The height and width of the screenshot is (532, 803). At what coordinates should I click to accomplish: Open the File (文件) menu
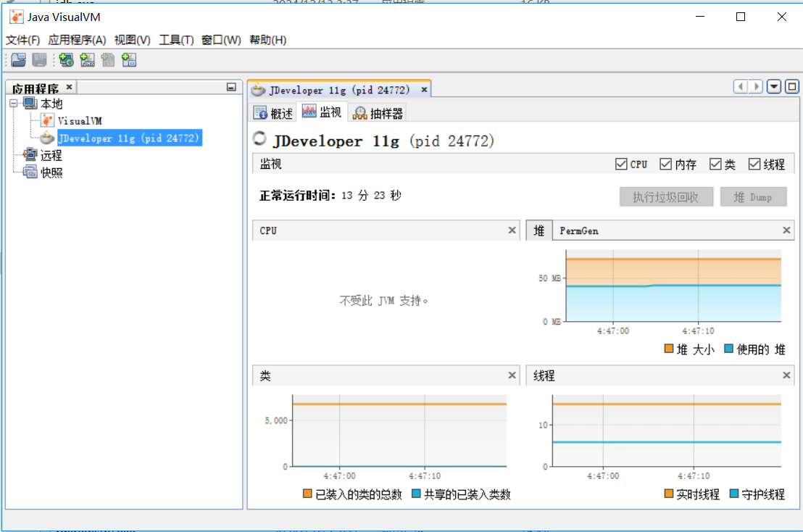22,40
